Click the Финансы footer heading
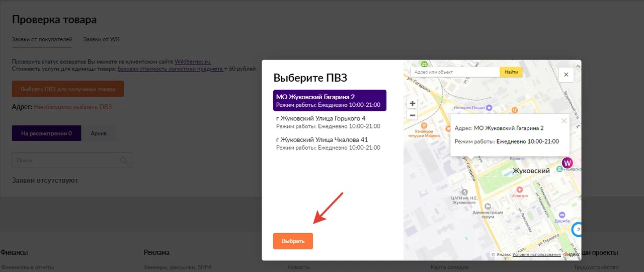644x272 pixels. 14,252
